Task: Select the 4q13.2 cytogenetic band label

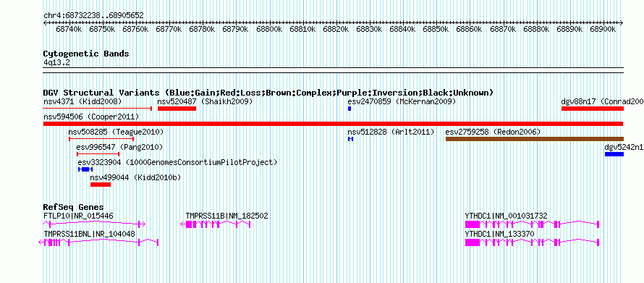Action: click(x=56, y=62)
